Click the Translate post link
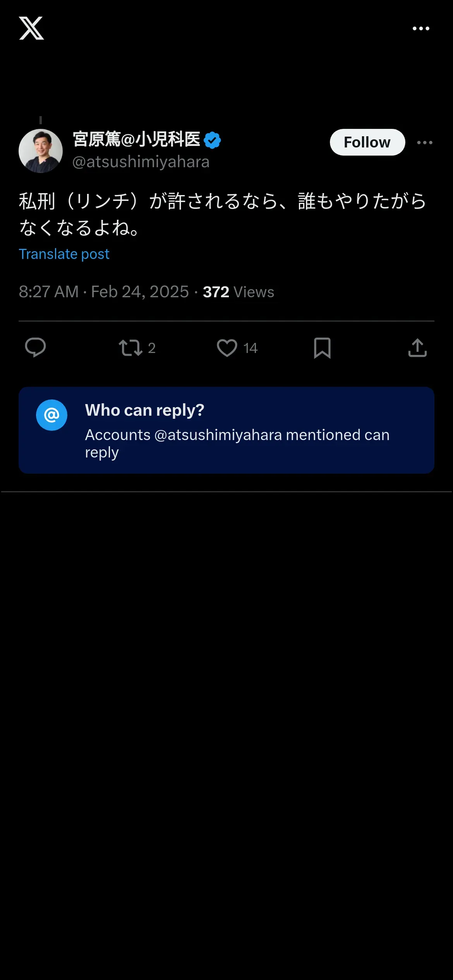Screen dimensions: 453x980 pos(64,254)
